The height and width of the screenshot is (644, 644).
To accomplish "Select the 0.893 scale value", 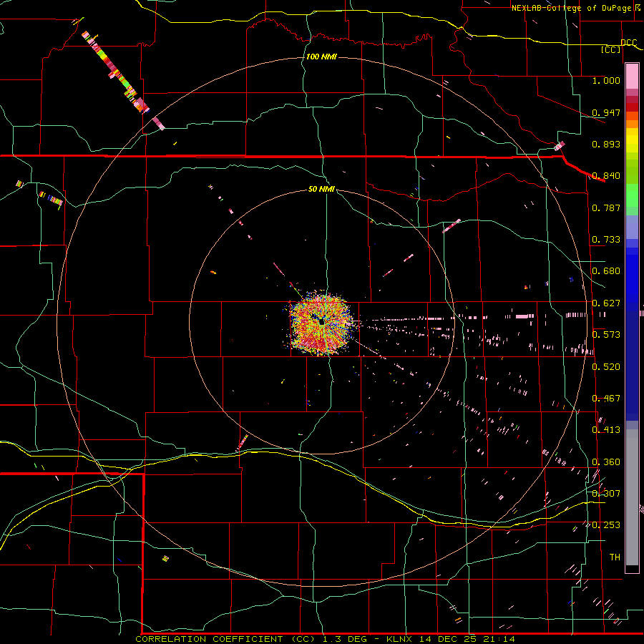I will tap(606, 144).
